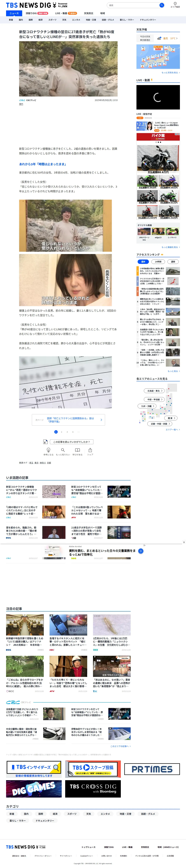Click the weather forecast map of Japan

click(158, 56)
